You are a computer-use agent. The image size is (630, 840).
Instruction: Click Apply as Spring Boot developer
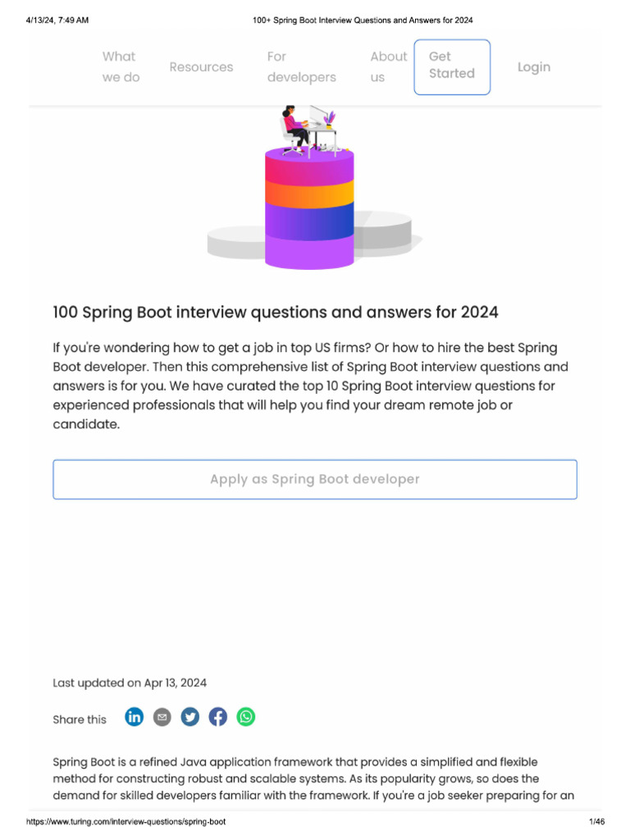[315, 479]
